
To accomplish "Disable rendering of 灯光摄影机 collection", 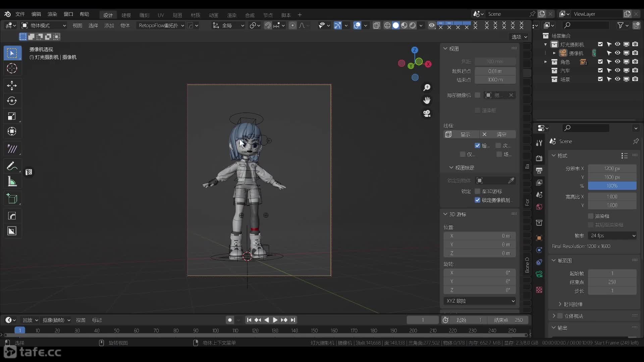I will 635,44.
